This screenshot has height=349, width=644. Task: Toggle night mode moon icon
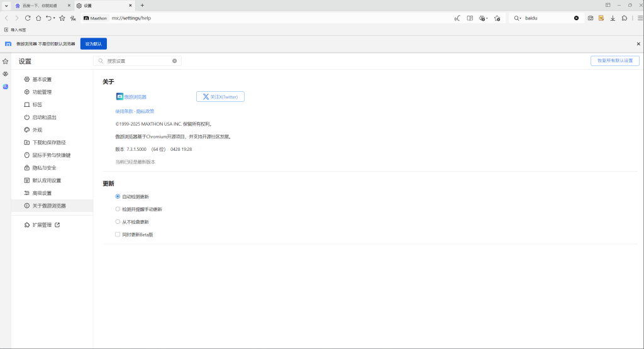pos(457,18)
